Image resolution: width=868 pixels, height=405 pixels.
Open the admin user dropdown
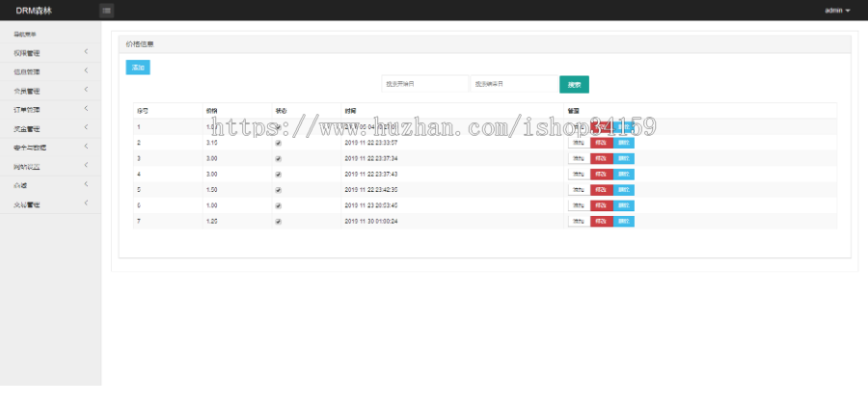pyautogui.click(x=837, y=11)
